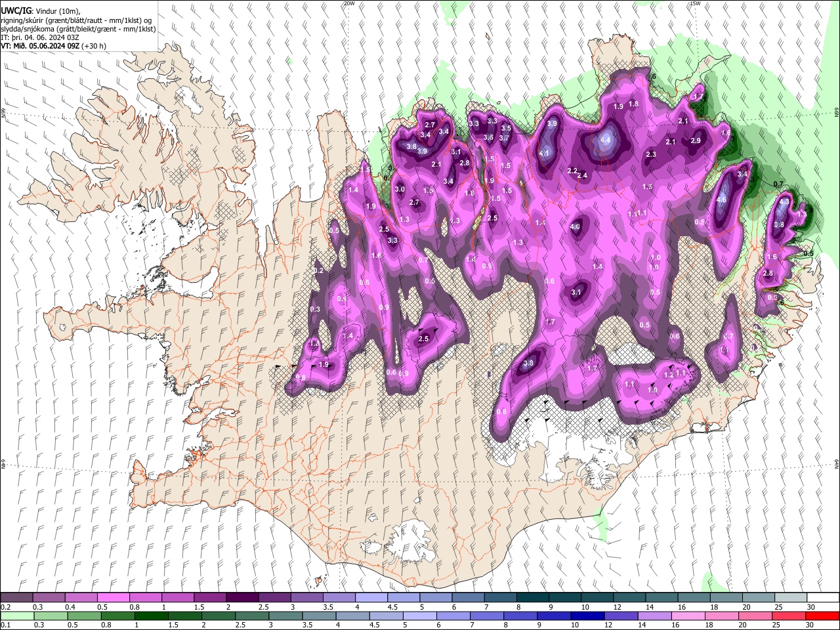Select the dark mauve 0.2–0.3 snow legend swatch
Image resolution: width=840 pixels, height=630 pixels.
point(17,597)
